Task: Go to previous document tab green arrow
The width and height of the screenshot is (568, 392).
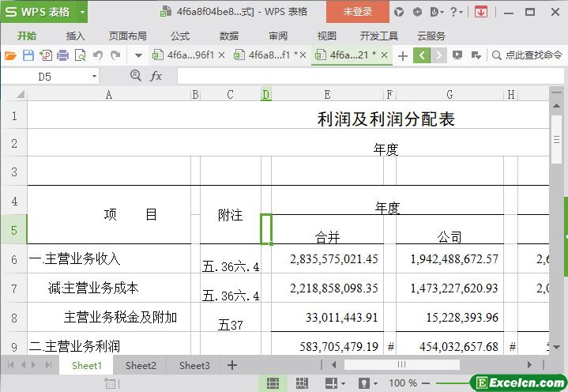Action: click(422, 55)
